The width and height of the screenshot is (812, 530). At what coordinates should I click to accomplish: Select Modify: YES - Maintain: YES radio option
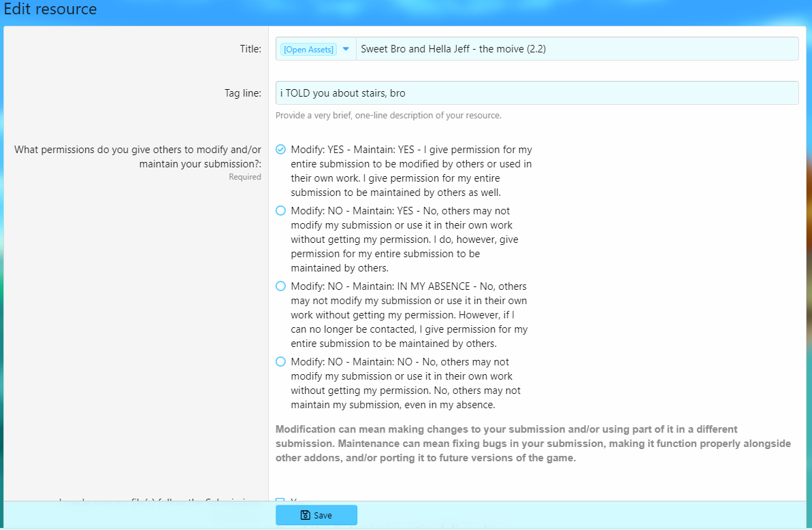(x=280, y=150)
